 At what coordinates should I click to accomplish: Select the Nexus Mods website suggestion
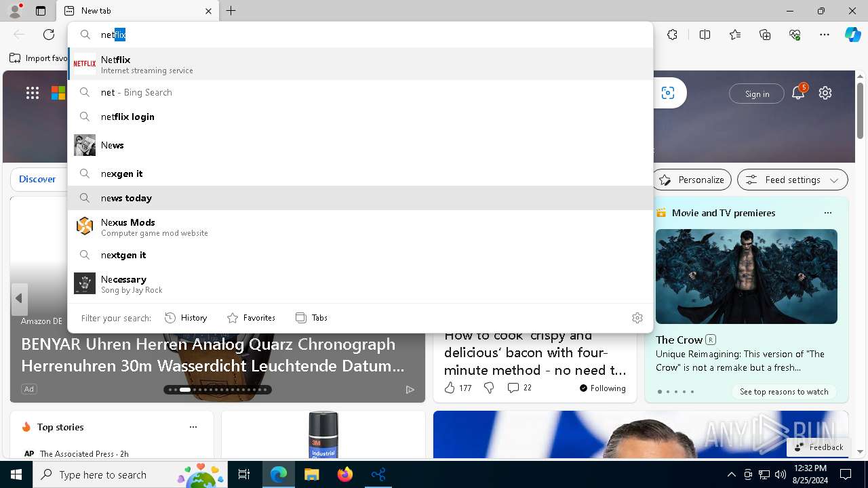[x=361, y=226]
